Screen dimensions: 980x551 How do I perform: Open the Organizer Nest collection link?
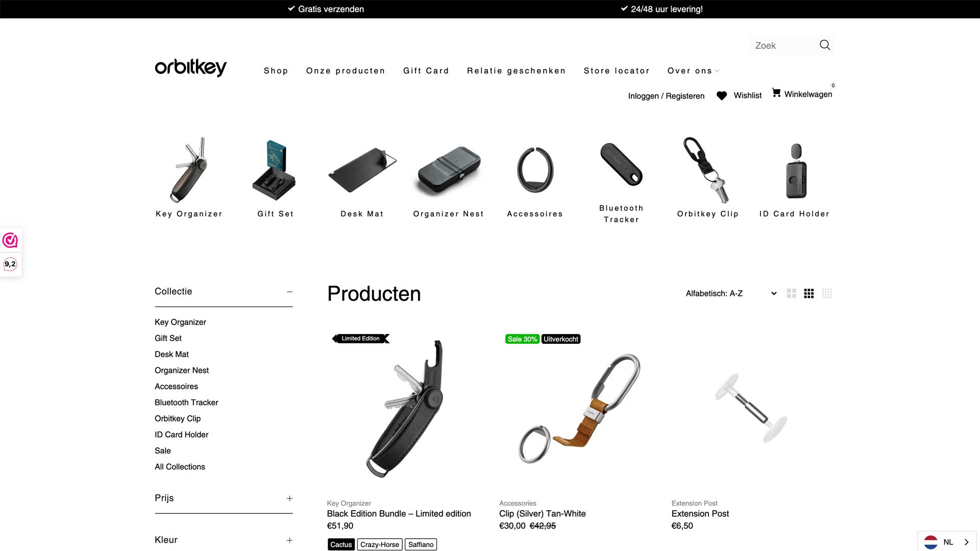[182, 370]
